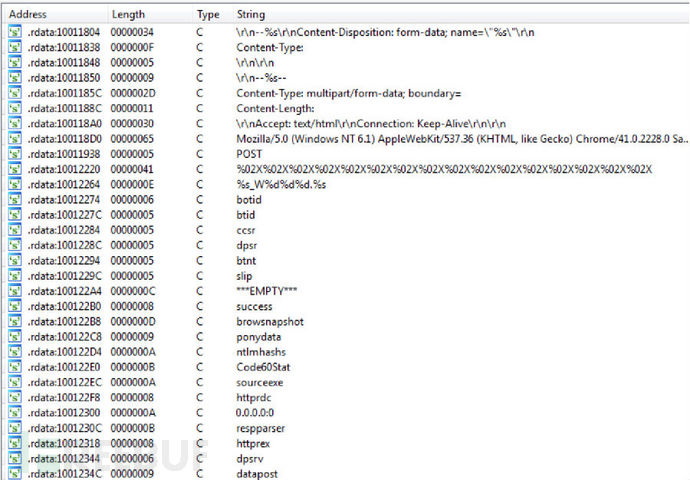Viewport: 690px width, 480px height.
Task: Click the row icon for ponydata string
Action: [x=14, y=337]
